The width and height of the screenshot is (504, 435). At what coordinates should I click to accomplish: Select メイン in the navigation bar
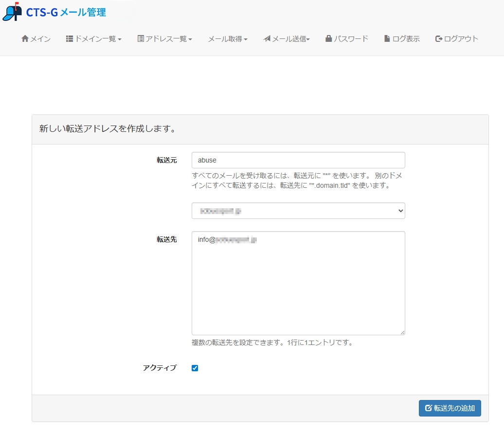(x=35, y=38)
